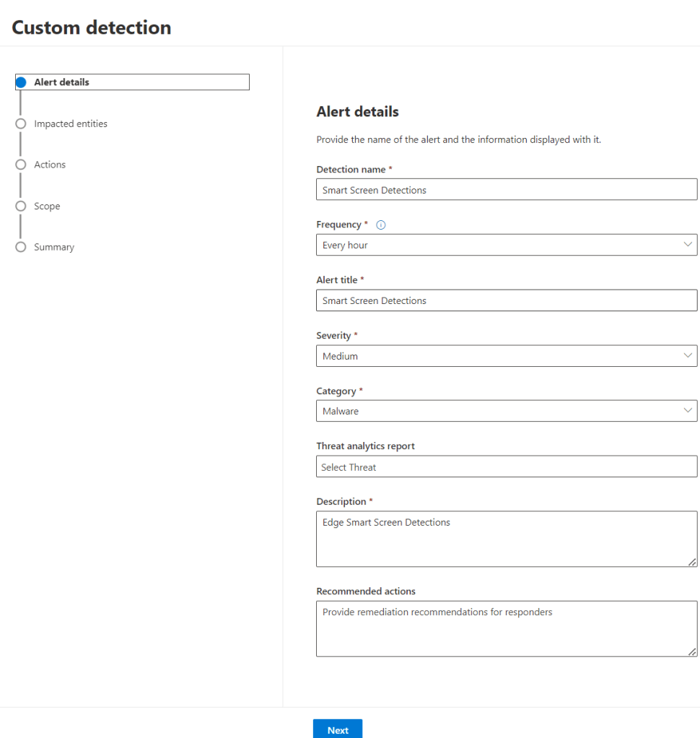The height and width of the screenshot is (738, 700).
Task: Click the Impacted entities step circle
Action: click(21, 123)
